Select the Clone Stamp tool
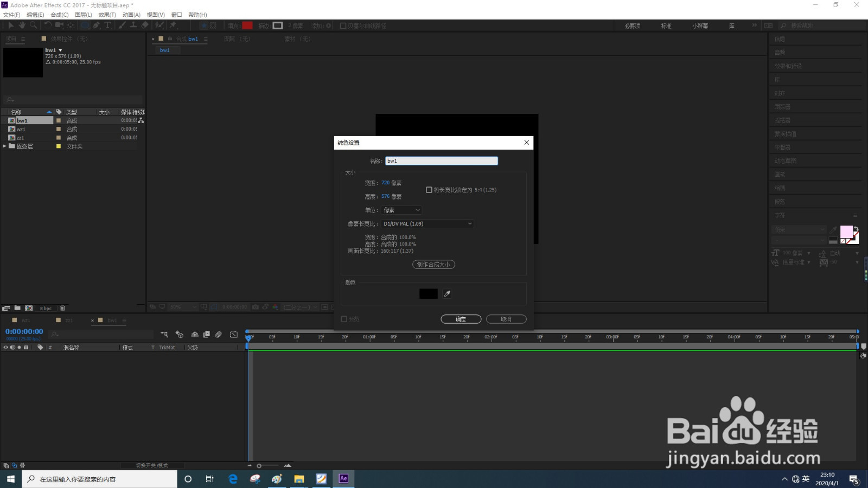The height and width of the screenshot is (488, 868). click(x=133, y=25)
